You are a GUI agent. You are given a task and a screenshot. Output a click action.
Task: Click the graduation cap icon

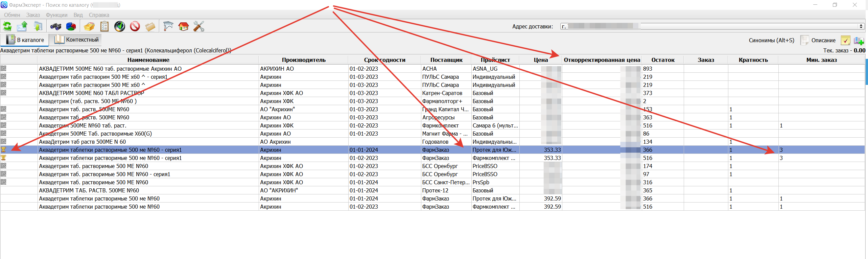[x=168, y=26]
